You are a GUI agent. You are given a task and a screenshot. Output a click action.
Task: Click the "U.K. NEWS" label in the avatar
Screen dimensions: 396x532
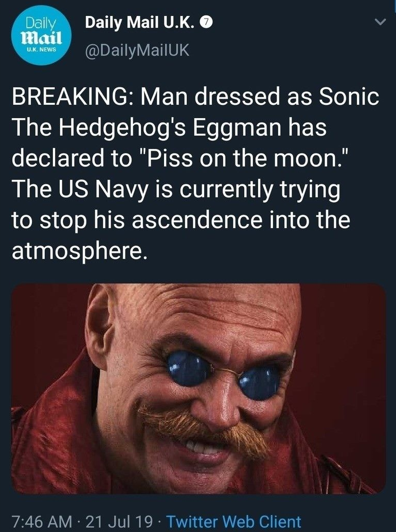[42, 49]
